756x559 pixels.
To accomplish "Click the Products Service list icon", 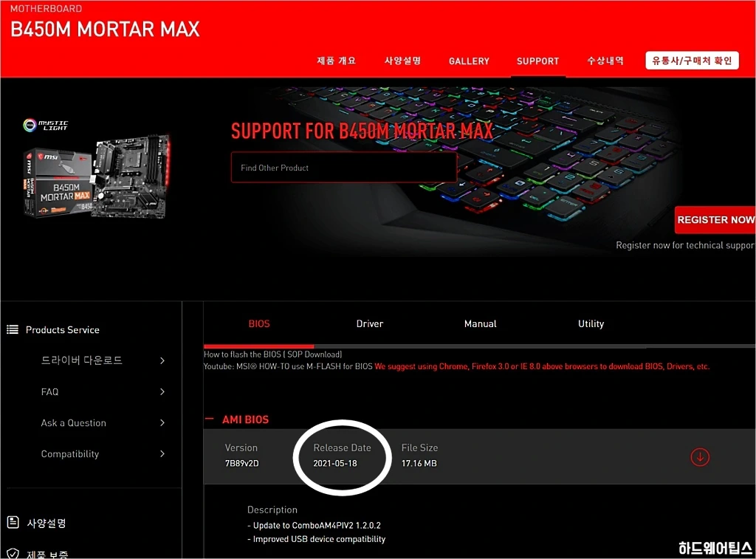I will pyautogui.click(x=13, y=330).
